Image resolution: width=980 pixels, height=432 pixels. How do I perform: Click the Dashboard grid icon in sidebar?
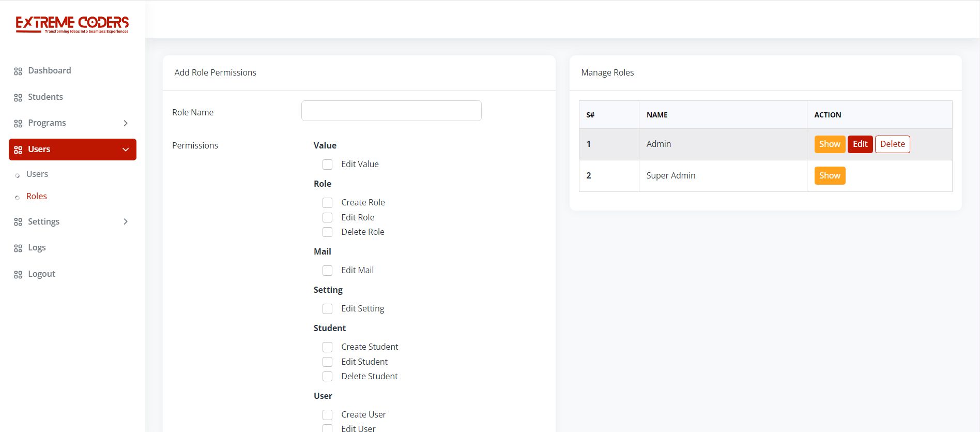tap(18, 71)
